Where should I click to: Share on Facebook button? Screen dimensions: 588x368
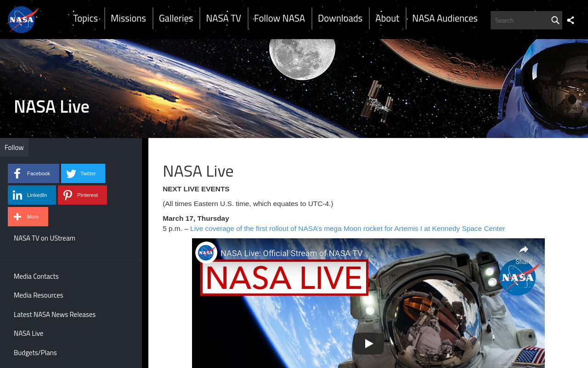tap(34, 173)
